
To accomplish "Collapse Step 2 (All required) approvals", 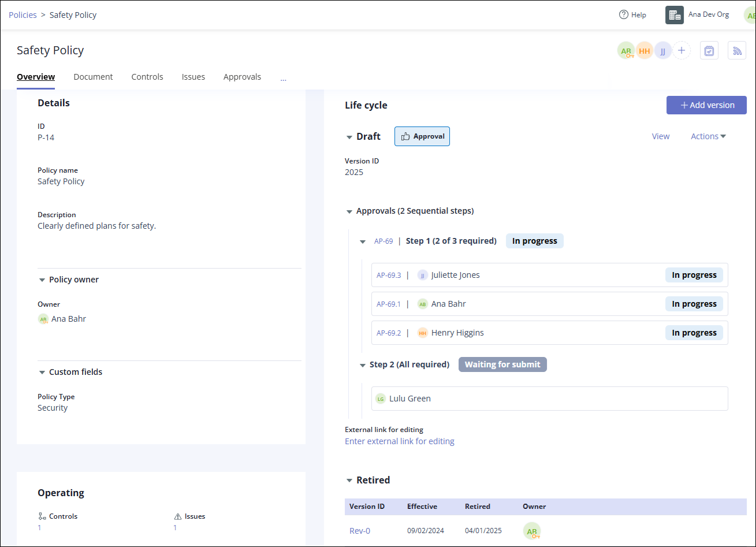I will click(363, 365).
